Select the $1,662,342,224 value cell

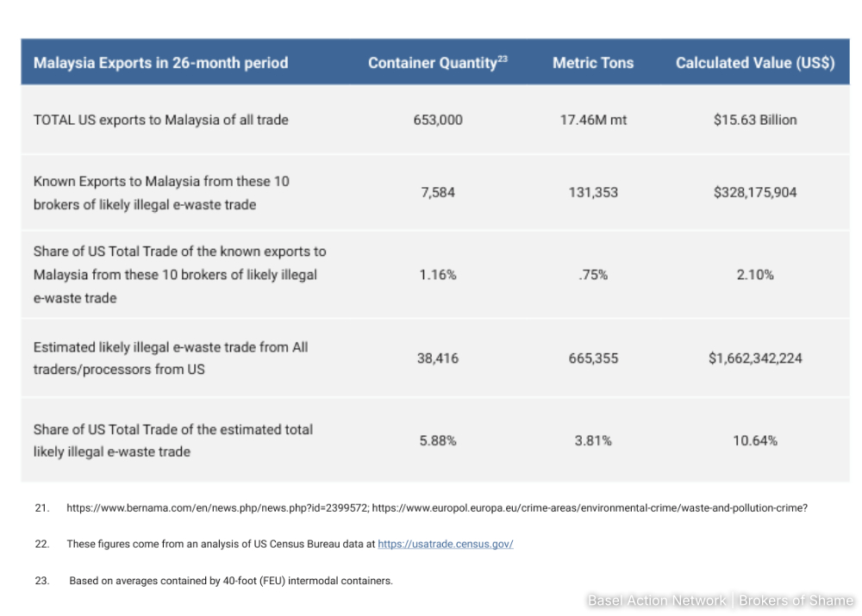click(x=755, y=358)
